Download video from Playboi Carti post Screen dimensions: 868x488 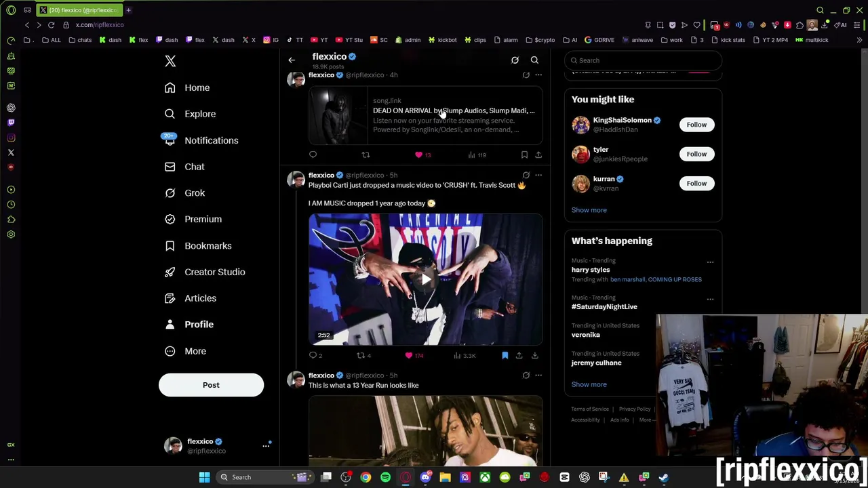pos(535,356)
